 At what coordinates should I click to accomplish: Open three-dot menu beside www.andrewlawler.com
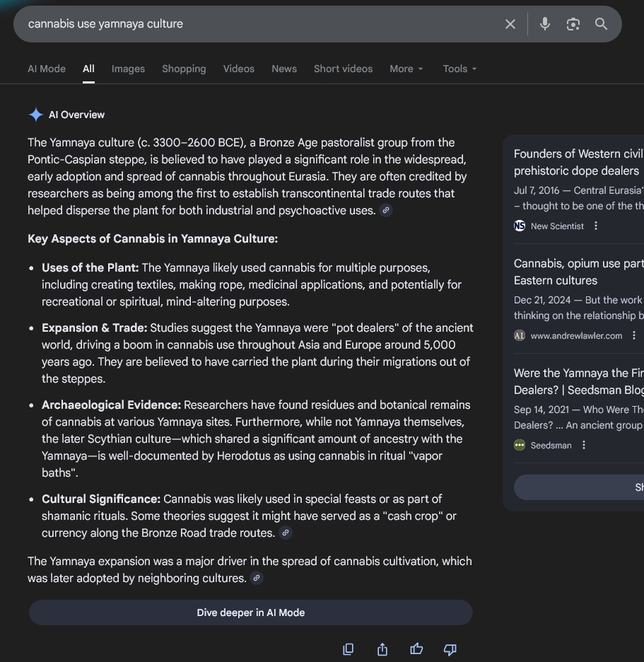pos(634,335)
